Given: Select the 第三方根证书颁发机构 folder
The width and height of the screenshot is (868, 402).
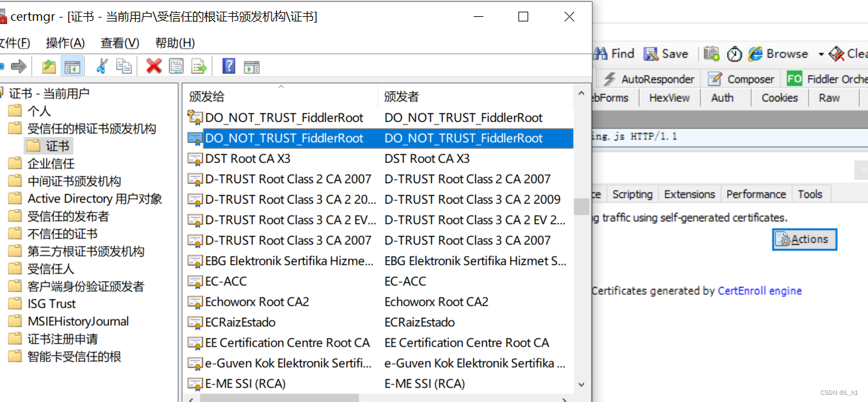Looking at the screenshot, I should coord(86,251).
